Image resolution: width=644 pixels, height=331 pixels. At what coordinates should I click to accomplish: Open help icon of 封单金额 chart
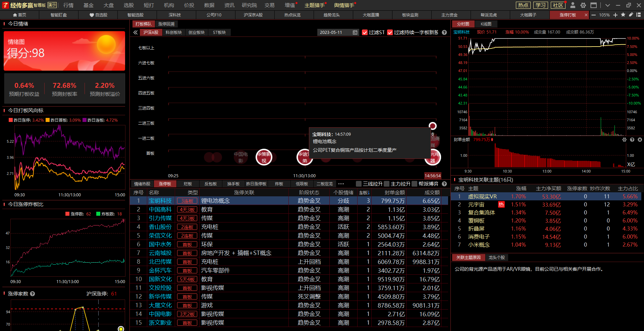click(632, 140)
